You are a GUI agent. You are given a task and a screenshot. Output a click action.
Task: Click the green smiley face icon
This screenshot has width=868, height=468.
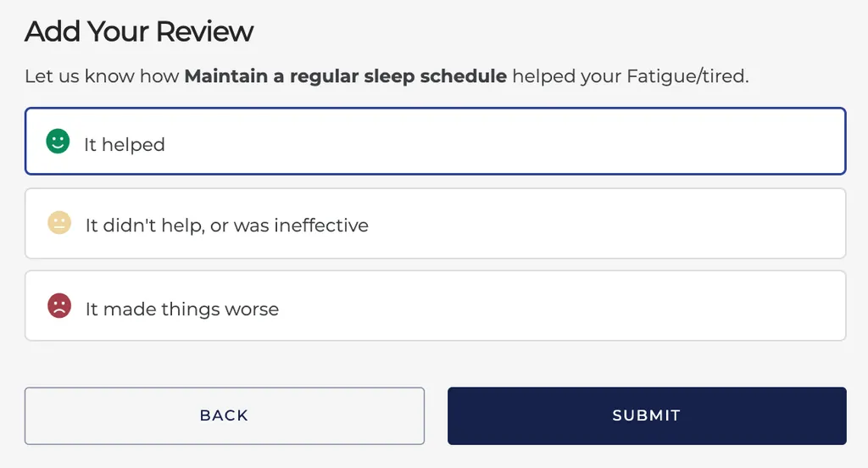(58, 142)
